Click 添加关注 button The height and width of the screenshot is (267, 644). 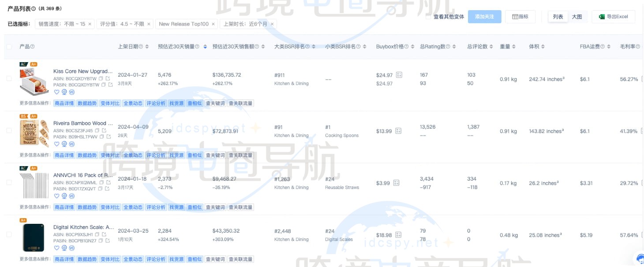(484, 16)
